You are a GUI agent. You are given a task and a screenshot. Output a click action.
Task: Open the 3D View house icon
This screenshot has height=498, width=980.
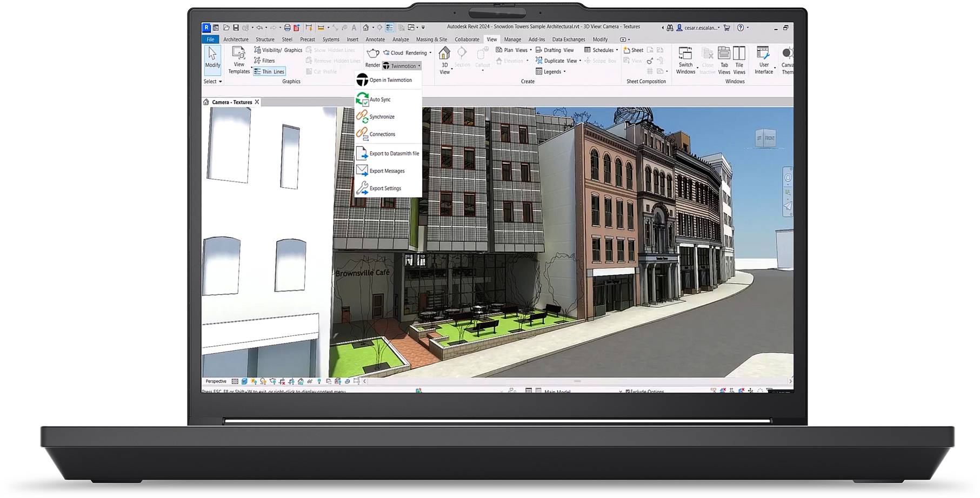[444, 53]
